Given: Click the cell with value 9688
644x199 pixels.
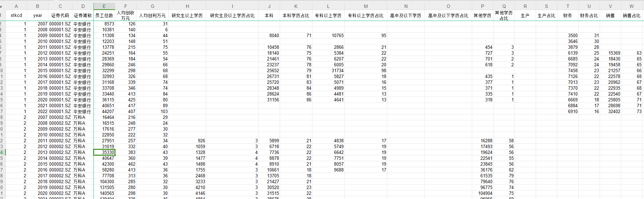Looking at the screenshot, I should coord(328,170).
